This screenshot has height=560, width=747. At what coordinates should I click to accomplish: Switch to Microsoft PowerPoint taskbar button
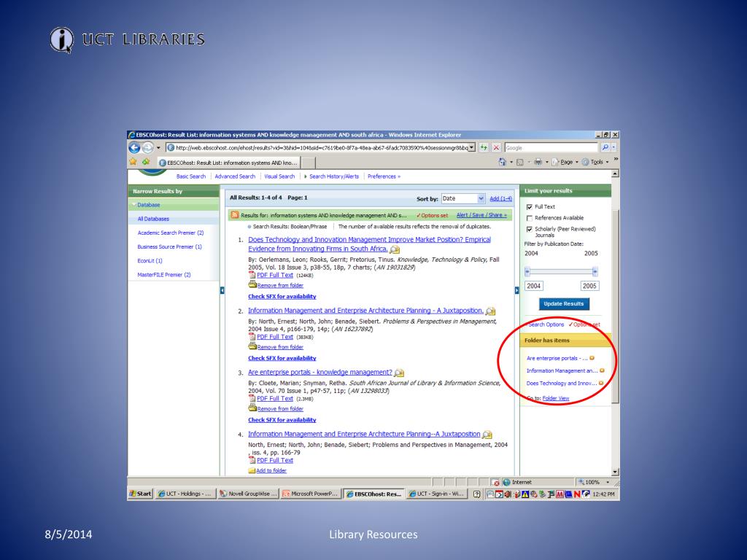coord(311,494)
